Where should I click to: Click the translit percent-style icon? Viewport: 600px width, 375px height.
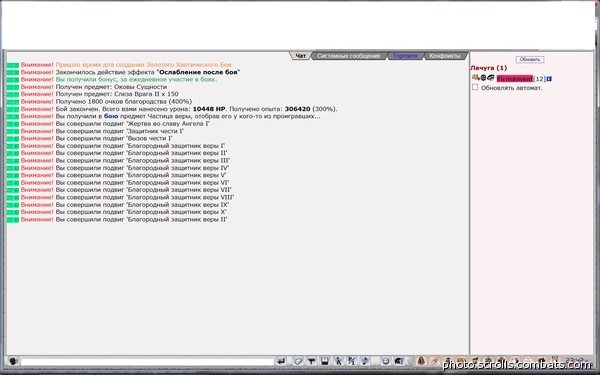click(351, 361)
